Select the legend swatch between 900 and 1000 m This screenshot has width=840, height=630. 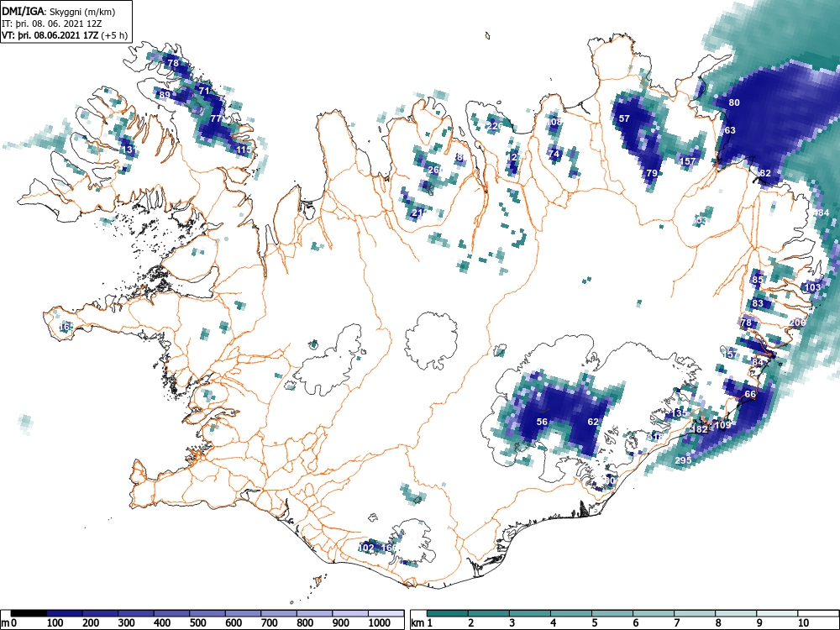tap(350, 613)
